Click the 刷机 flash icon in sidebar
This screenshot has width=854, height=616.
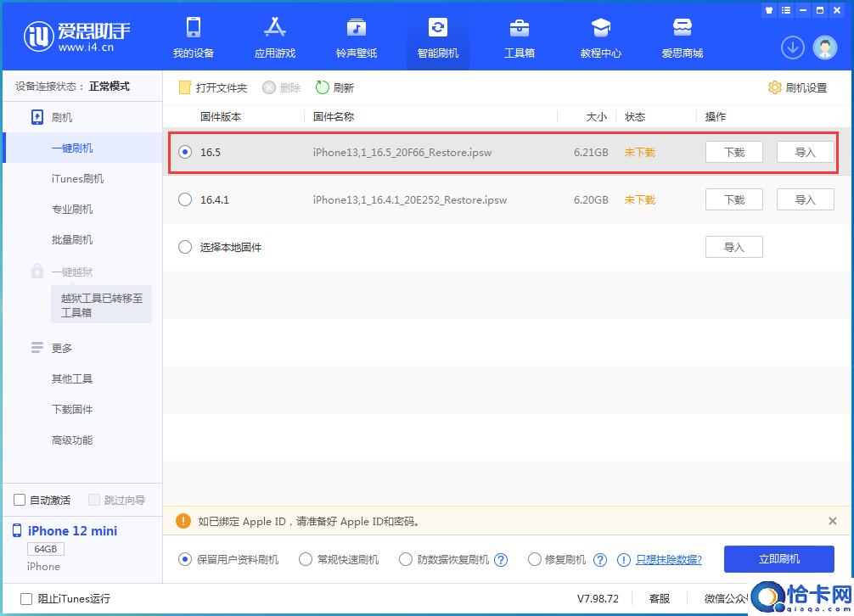[x=37, y=117]
